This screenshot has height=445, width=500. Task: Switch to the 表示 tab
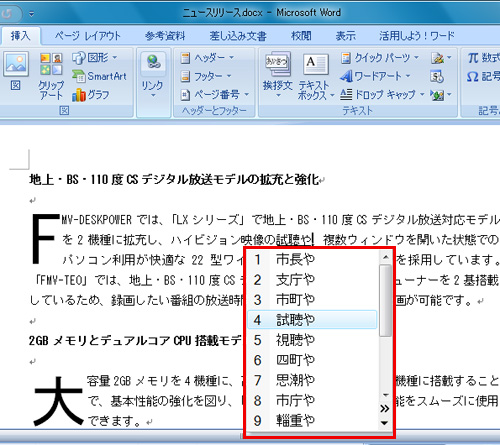click(x=345, y=36)
